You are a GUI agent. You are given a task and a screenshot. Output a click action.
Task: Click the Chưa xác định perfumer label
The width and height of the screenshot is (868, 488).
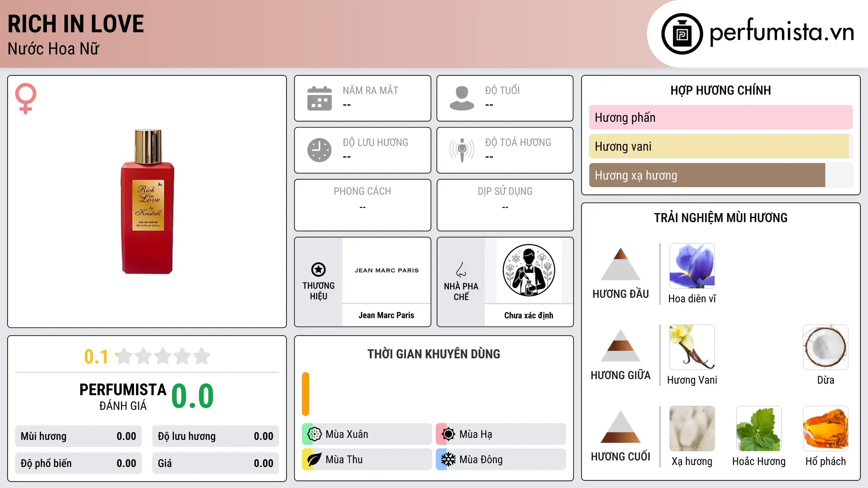[529, 315]
